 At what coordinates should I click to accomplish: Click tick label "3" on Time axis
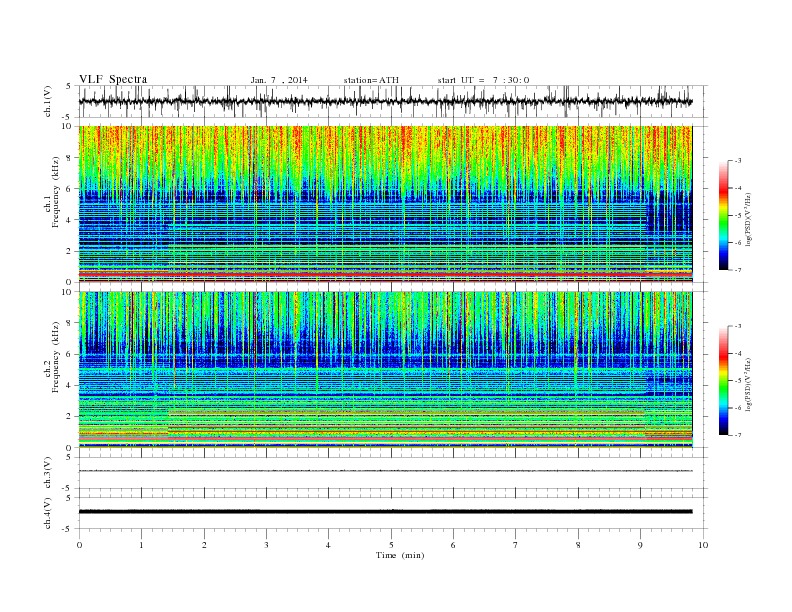[267, 545]
